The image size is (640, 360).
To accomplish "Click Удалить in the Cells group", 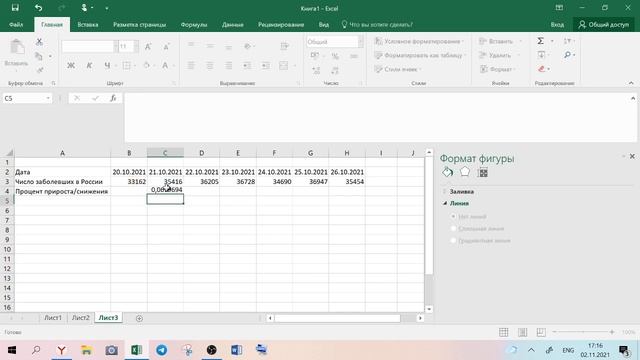I will (x=500, y=55).
